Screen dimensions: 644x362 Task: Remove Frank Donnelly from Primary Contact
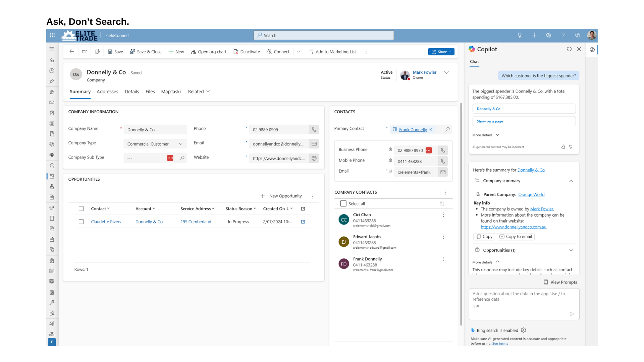coord(431,129)
